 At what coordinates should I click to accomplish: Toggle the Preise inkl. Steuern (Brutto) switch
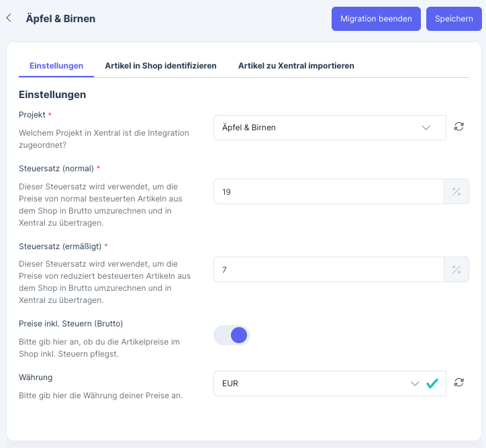coord(232,334)
